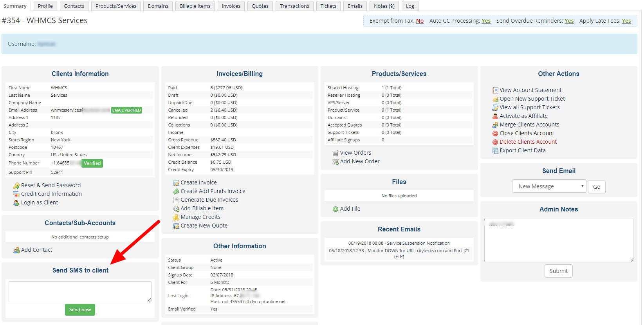Open the Billable Items tab
Viewport: 644px width, 325px height.
(x=195, y=6)
